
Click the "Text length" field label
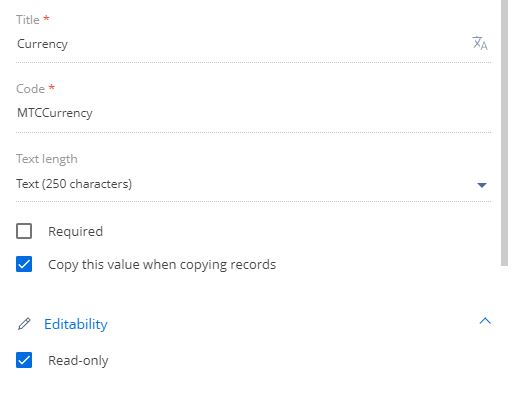point(47,159)
